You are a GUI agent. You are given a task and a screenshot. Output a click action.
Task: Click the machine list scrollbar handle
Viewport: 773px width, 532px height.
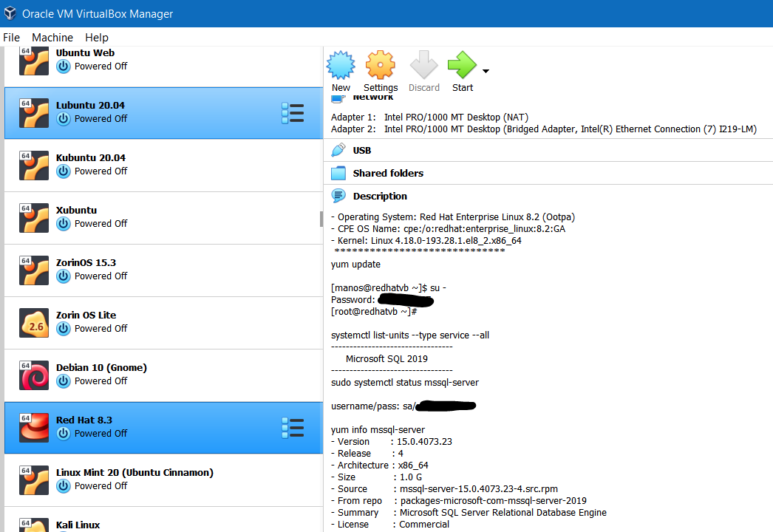click(x=321, y=219)
